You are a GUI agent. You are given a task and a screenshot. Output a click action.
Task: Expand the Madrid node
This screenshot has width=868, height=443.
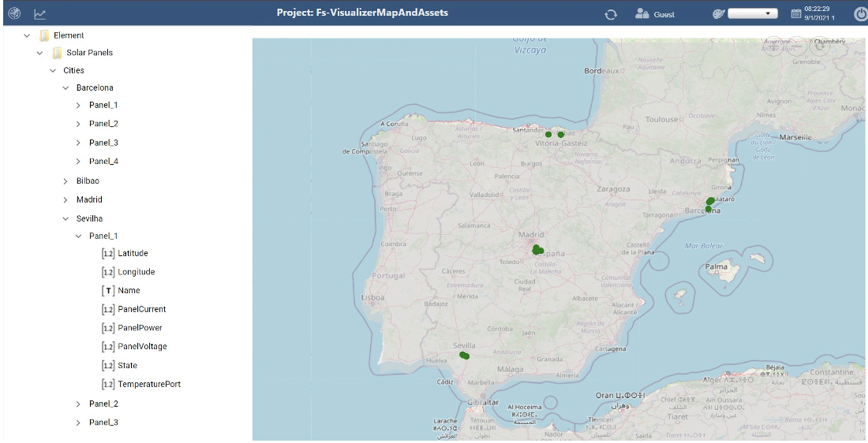click(65, 199)
